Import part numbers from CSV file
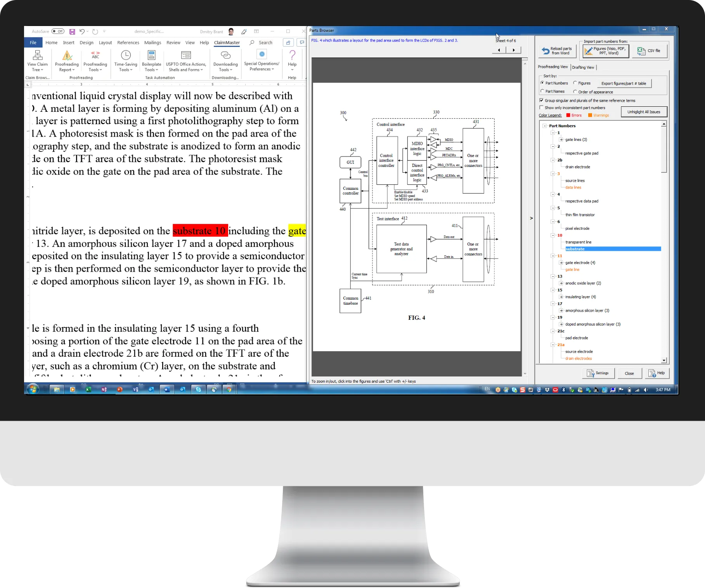 (x=650, y=50)
